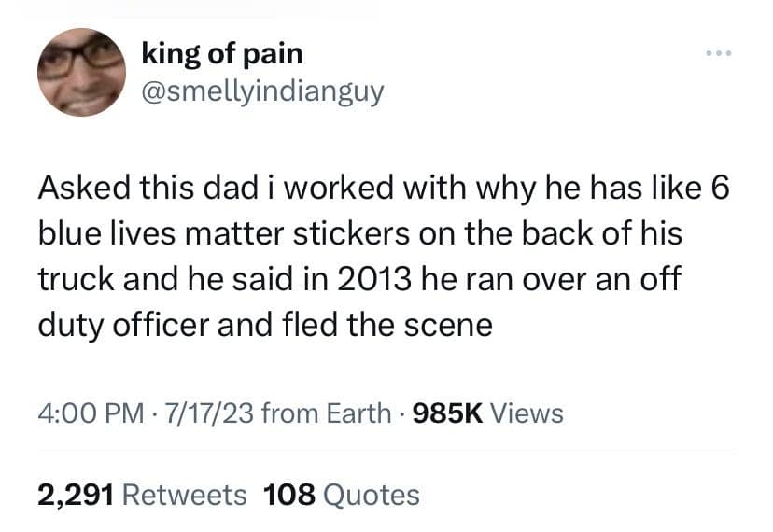The height and width of the screenshot is (532, 773).
Task: Click the "Views" label
Action: (527, 412)
